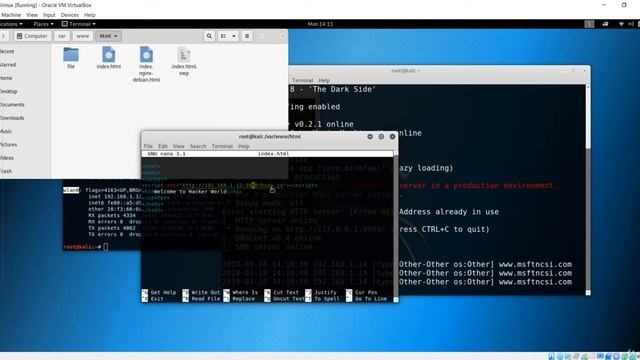This screenshot has width=640, height=360.
Task: Click the camera recorder icon in top panel
Action: click(605, 24)
